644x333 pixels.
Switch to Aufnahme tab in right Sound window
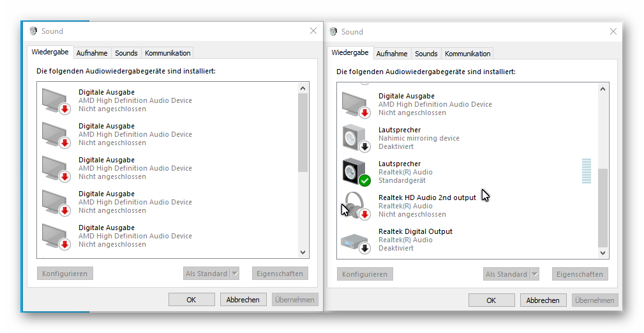point(392,54)
